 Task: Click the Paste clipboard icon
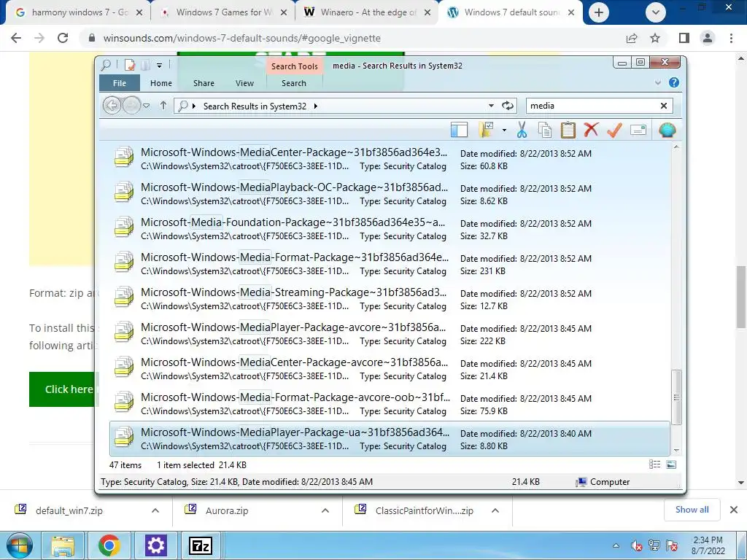pyautogui.click(x=568, y=130)
